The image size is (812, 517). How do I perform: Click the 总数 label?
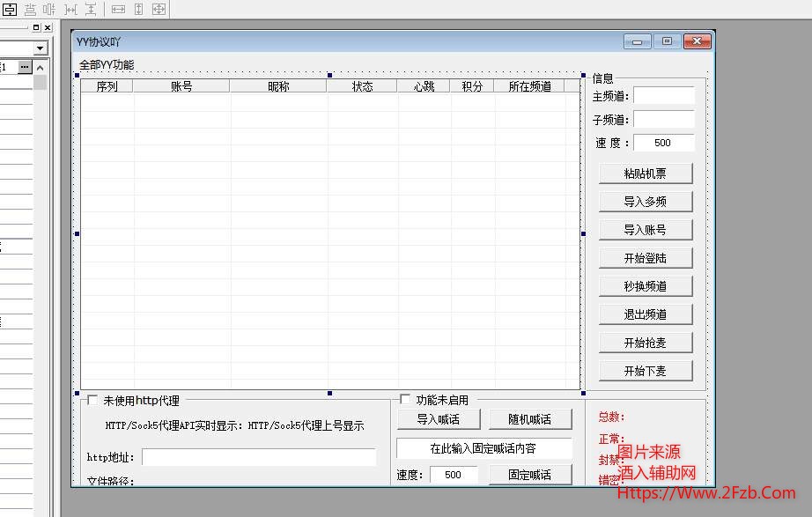pyautogui.click(x=611, y=417)
